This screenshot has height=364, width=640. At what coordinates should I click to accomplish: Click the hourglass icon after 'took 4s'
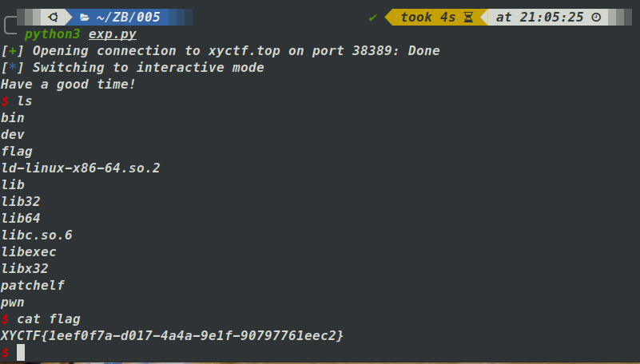click(x=468, y=17)
